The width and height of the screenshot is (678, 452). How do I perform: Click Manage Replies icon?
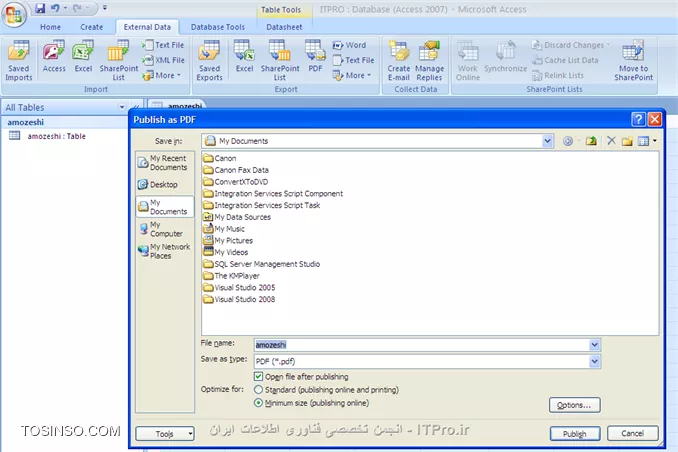coord(429,60)
